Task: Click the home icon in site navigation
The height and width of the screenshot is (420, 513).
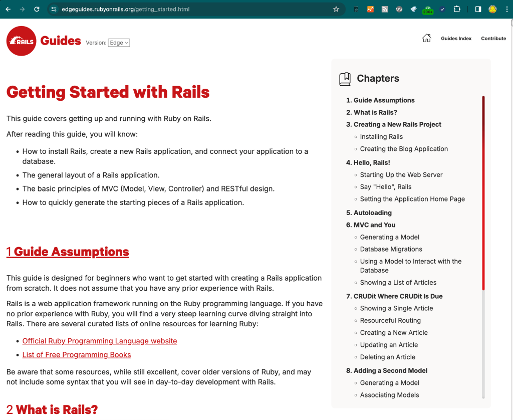Action: [x=426, y=38]
